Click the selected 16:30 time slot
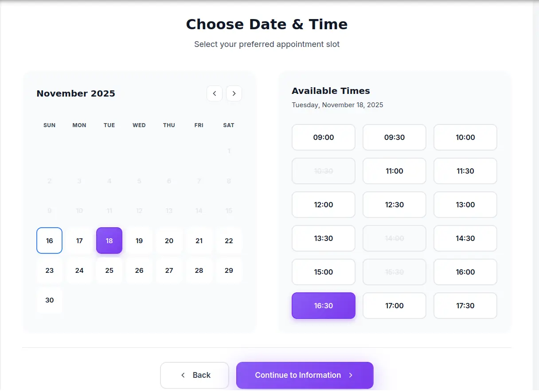The width and height of the screenshot is (539, 392). coord(323,306)
